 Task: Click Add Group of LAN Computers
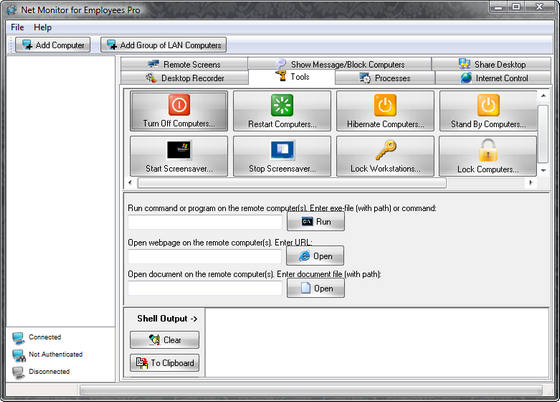tap(164, 45)
